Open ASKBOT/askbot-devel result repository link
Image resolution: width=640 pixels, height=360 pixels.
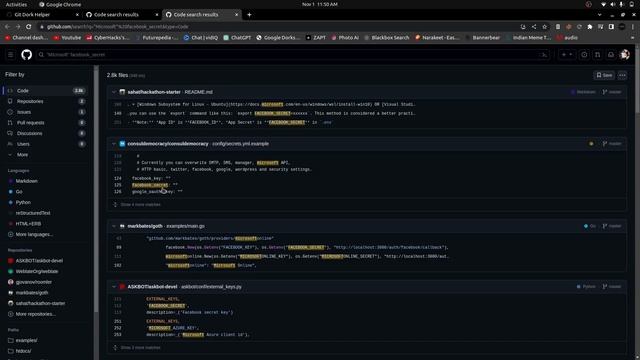[x=152, y=287]
